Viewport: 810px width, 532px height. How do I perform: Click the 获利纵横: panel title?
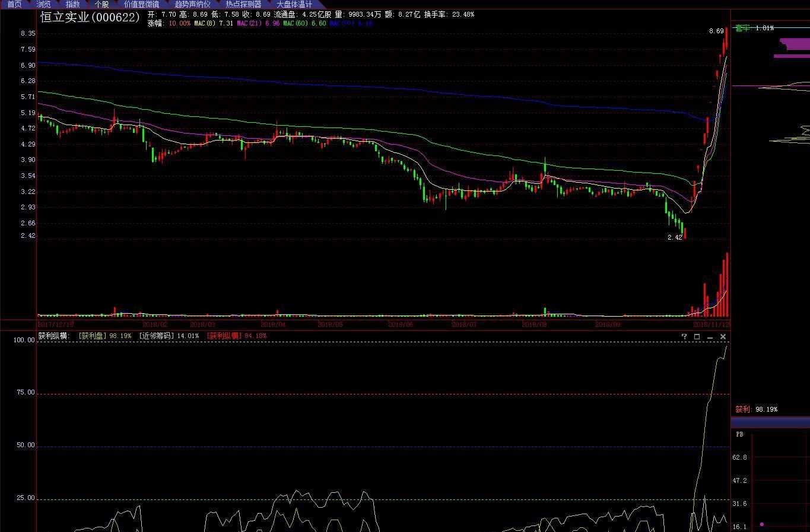click(x=54, y=336)
